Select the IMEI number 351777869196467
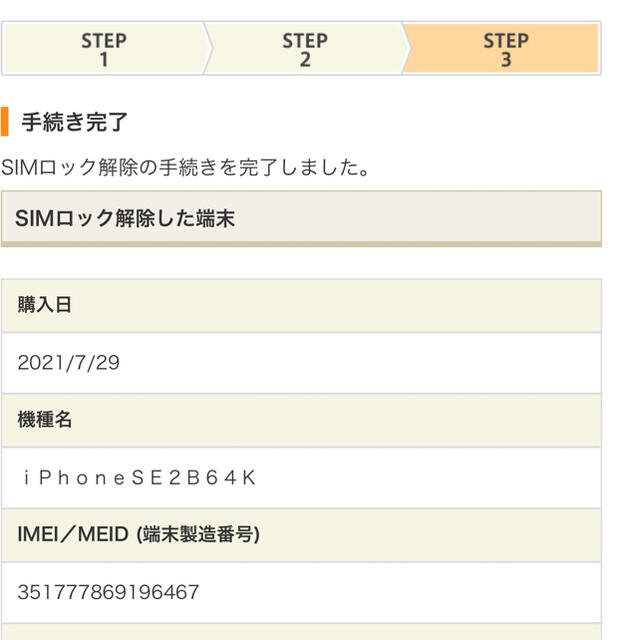Screen dimensions: 640x640 pyautogui.click(x=108, y=592)
